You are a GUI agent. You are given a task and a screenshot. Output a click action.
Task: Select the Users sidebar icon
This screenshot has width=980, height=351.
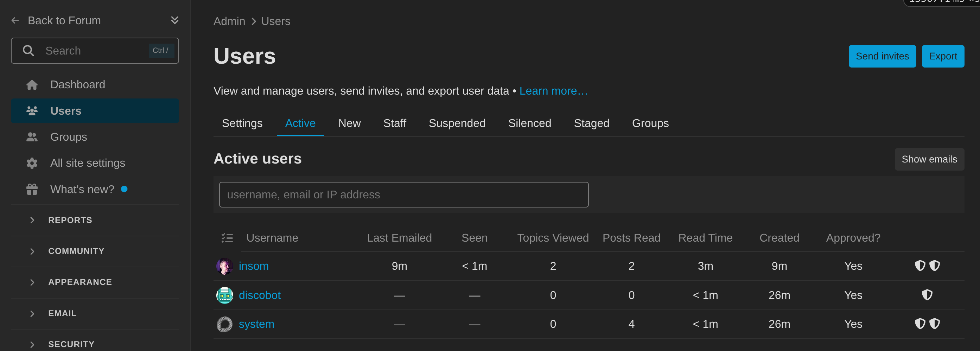pos(32,110)
